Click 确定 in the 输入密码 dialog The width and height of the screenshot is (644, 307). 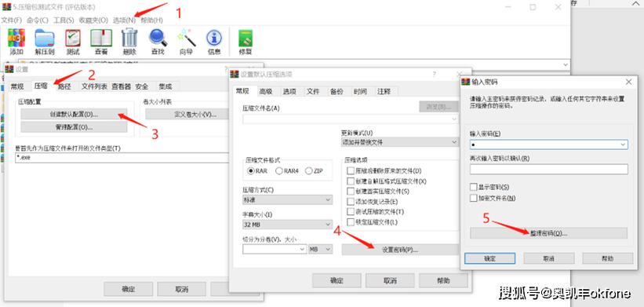click(490, 258)
